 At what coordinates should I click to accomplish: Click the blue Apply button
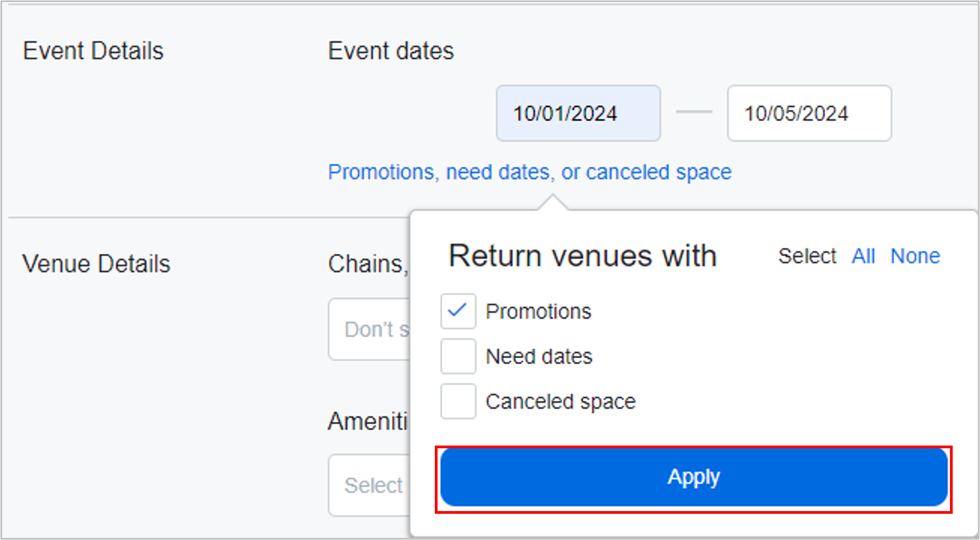[x=693, y=477]
